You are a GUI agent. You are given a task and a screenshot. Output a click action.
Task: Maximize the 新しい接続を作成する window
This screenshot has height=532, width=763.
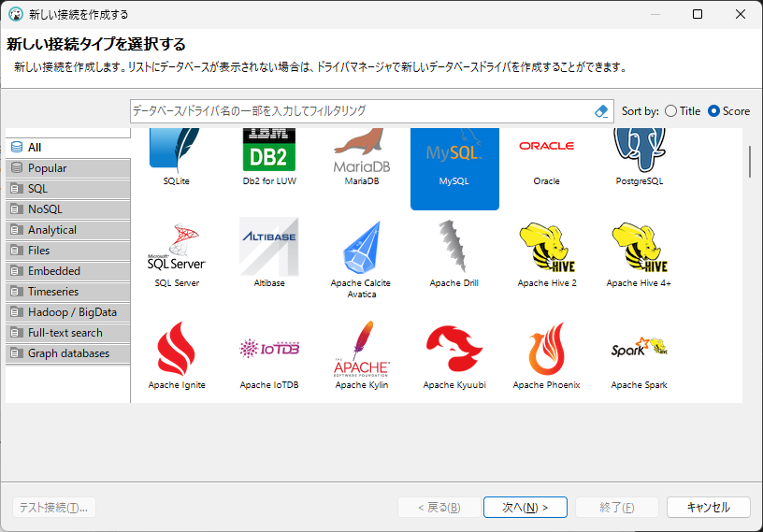698,14
